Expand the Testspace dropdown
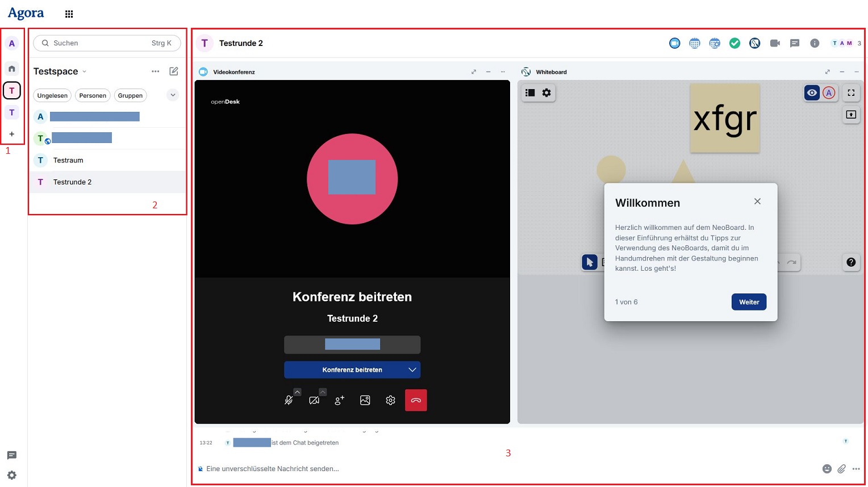This screenshot has width=868, height=487. (x=85, y=72)
